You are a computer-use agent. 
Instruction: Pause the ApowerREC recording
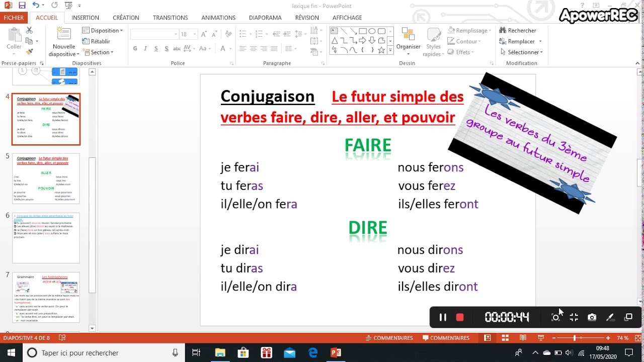(443, 317)
